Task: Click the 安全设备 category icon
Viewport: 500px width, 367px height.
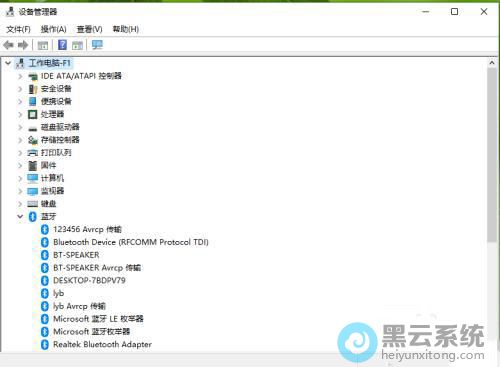Action: pos(33,89)
